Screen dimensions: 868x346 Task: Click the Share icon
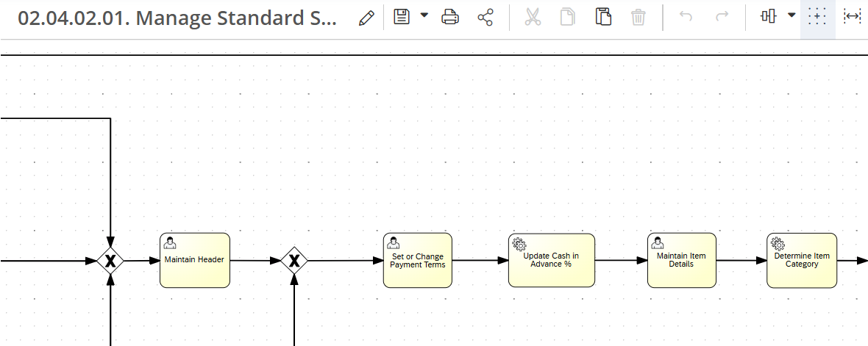485,18
